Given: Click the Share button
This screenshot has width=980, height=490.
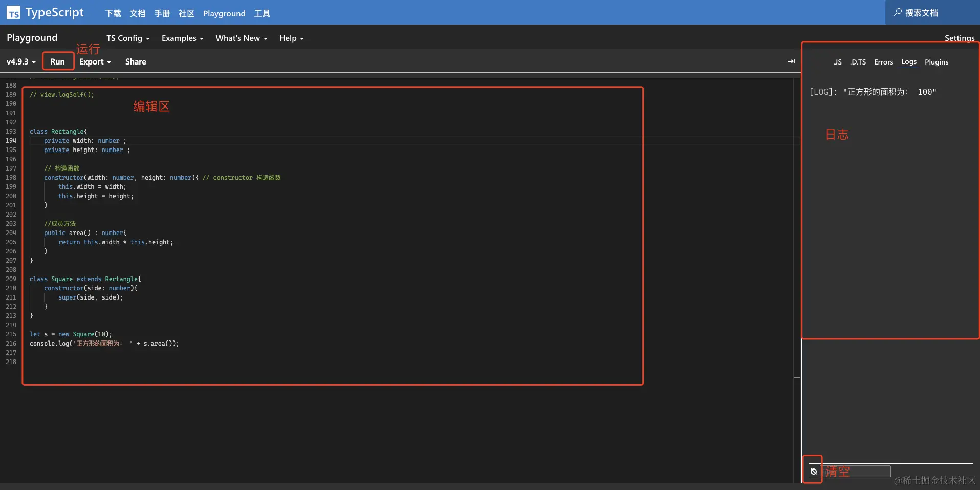Looking at the screenshot, I should click(136, 62).
